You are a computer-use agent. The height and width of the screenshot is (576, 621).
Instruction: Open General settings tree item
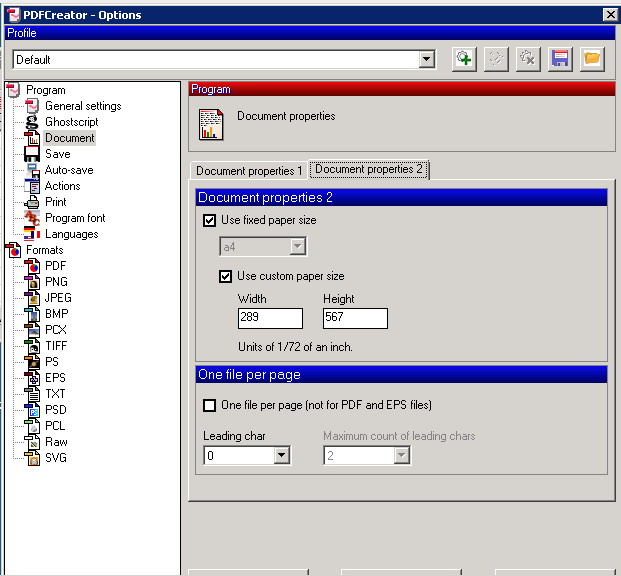click(x=83, y=106)
